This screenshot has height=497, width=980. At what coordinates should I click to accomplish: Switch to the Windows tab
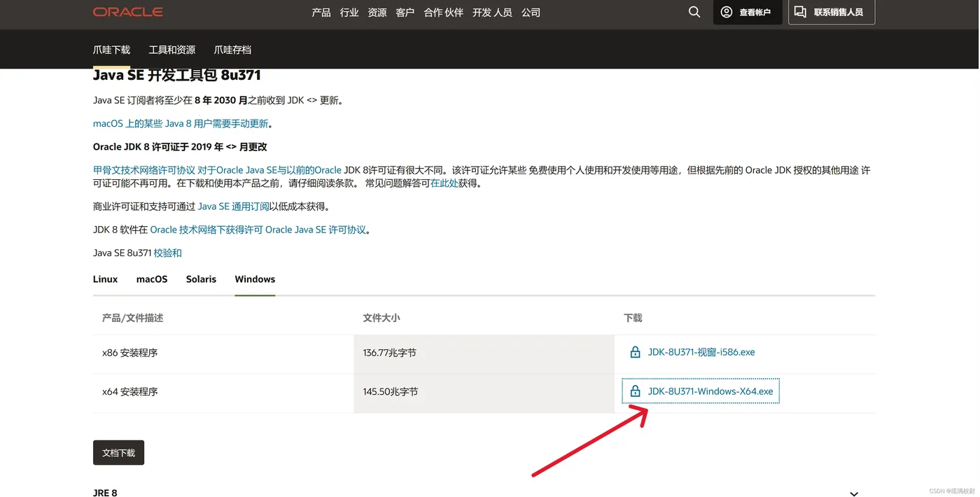click(255, 279)
